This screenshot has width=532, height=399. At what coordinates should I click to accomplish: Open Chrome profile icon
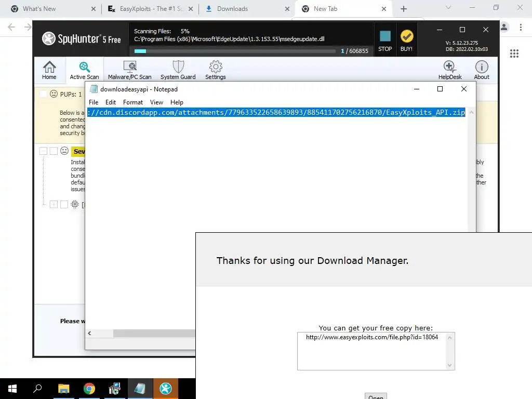504,27
